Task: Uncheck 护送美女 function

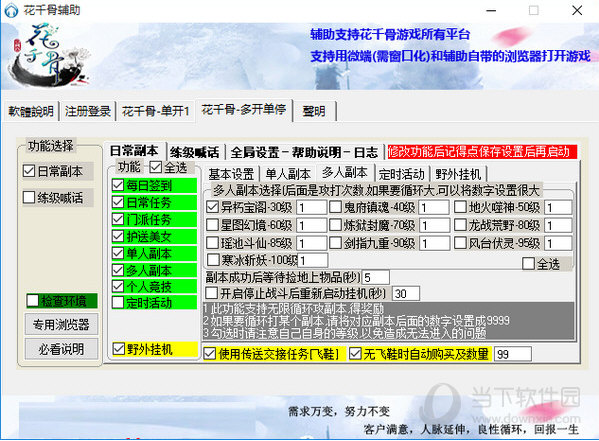Action: tap(118, 237)
